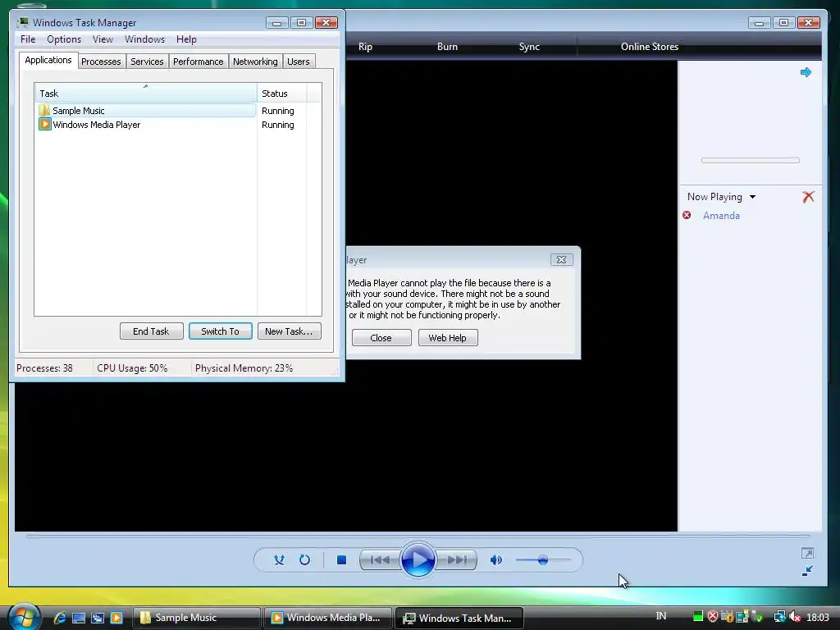Image resolution: width=840 pixels, height=630 pixels.
Task: Click Processes: 38 in status bar
Action: point(44,368)
